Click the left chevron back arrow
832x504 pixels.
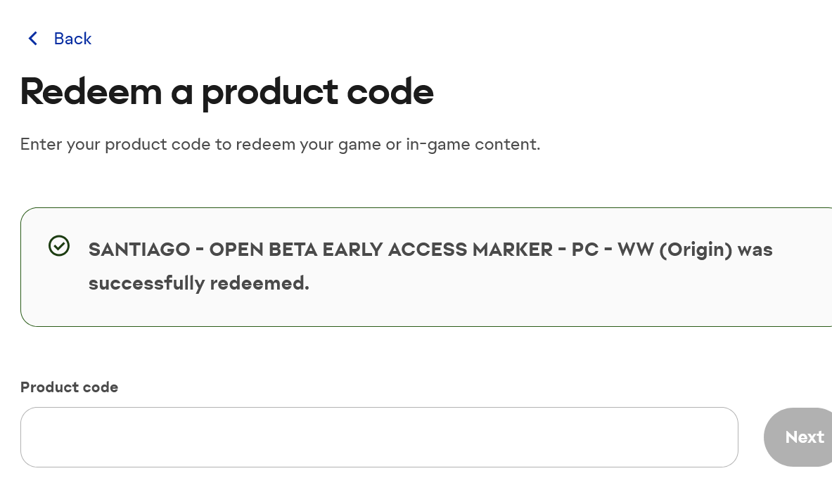pos(33,38)
